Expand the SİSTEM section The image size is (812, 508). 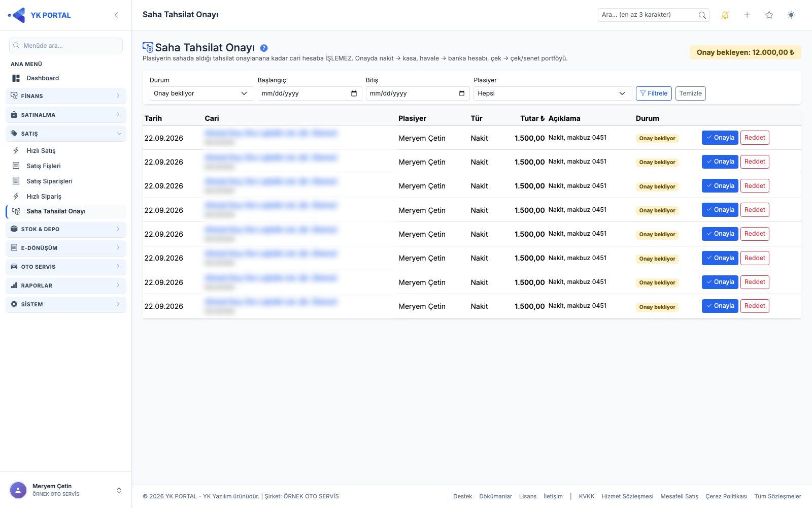(66, 304)
